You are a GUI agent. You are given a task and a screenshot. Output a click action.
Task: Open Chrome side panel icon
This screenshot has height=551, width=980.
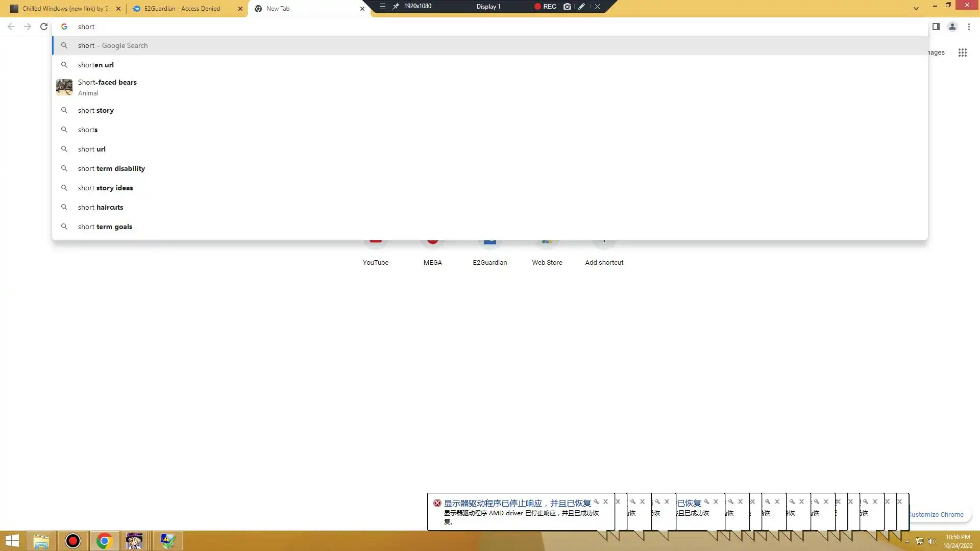pyautogui.click(x=936, y=27)
